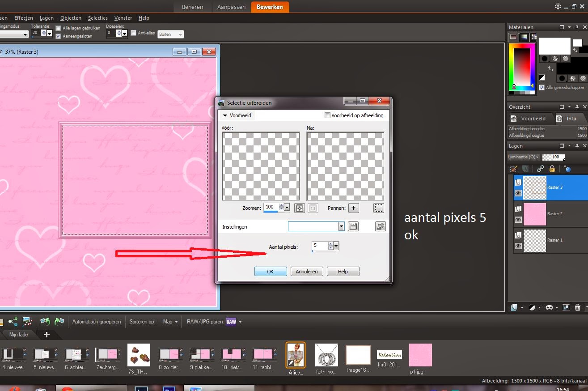Toggle the dashed selection-marquee preview button

tap(379, 208)
